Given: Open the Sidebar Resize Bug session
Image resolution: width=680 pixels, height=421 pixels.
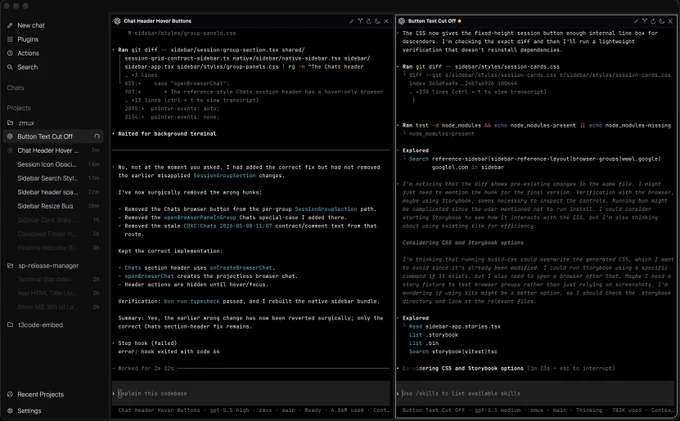Looking at the screenshot, I should (53, 206).
